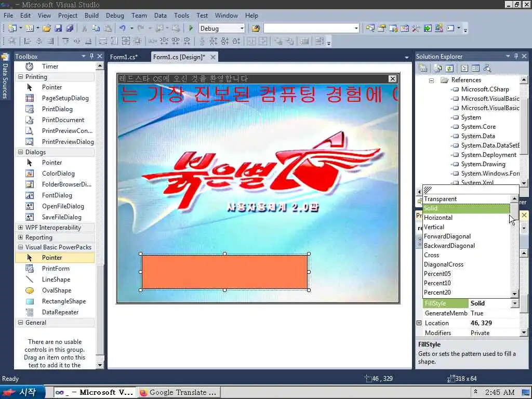This screenshot has width=532, height=399.
Task: Click the Find in Files toolbar icon
Action: click(256, 29)
